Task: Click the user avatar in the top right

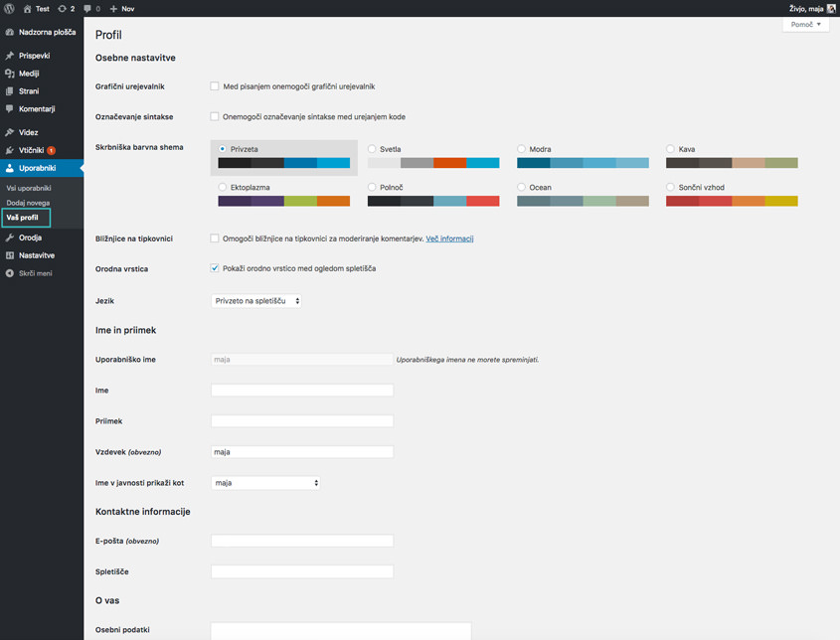Action: pos(831,9)
